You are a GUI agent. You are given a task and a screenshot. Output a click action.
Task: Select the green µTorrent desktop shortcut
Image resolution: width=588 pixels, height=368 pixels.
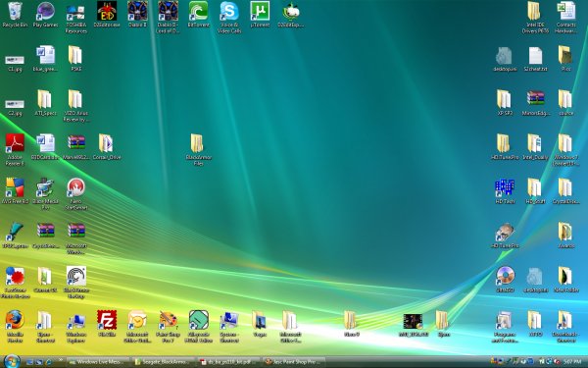point(260,15)
